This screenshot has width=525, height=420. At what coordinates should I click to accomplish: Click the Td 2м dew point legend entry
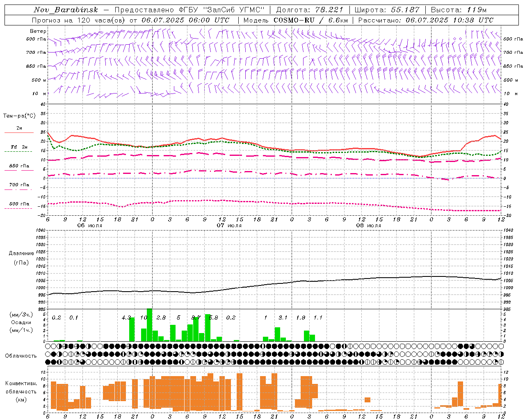[19, 147]
